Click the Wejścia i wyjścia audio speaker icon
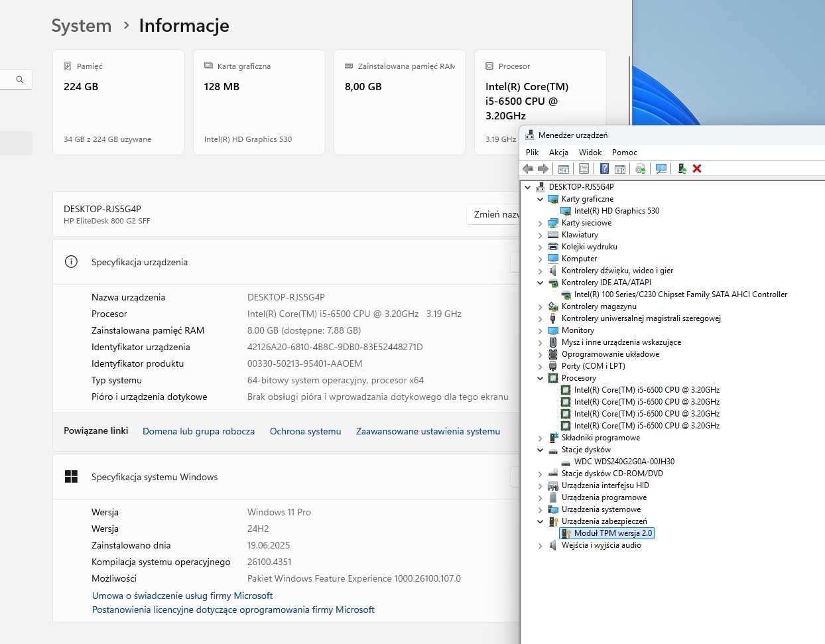This screenshot has height=644, width=825. point(553,545)
